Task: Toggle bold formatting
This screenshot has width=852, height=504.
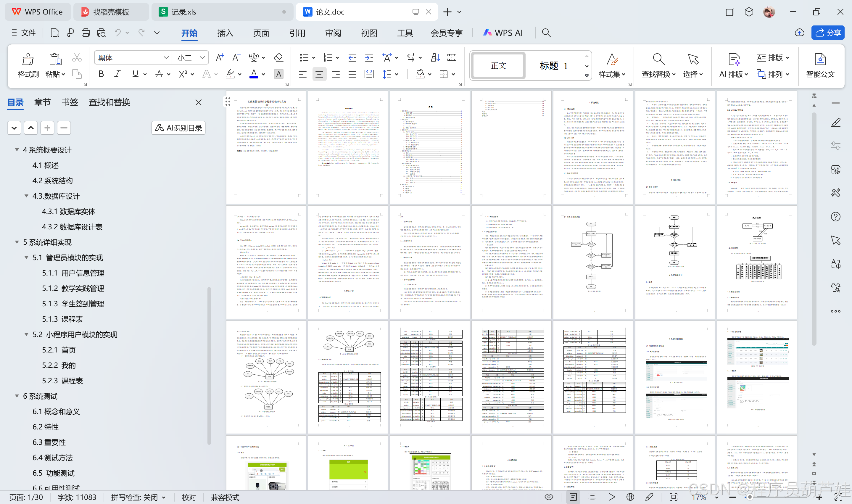Action: 101,74
